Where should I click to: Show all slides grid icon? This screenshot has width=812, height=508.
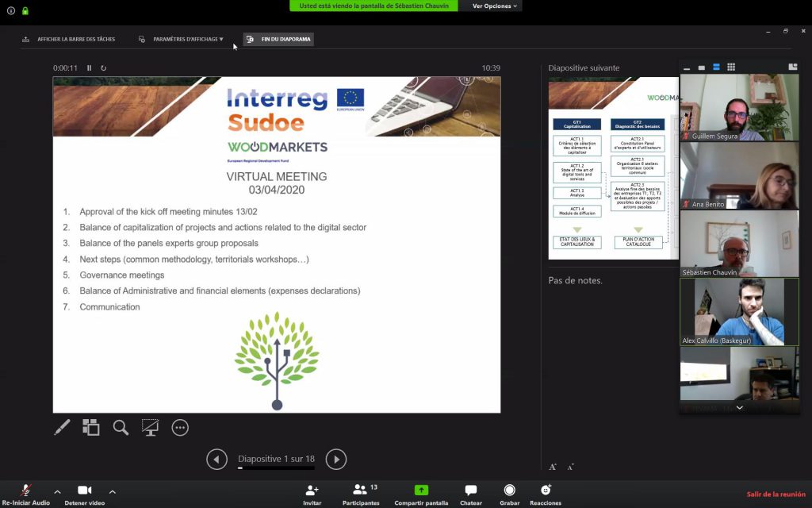91,428
